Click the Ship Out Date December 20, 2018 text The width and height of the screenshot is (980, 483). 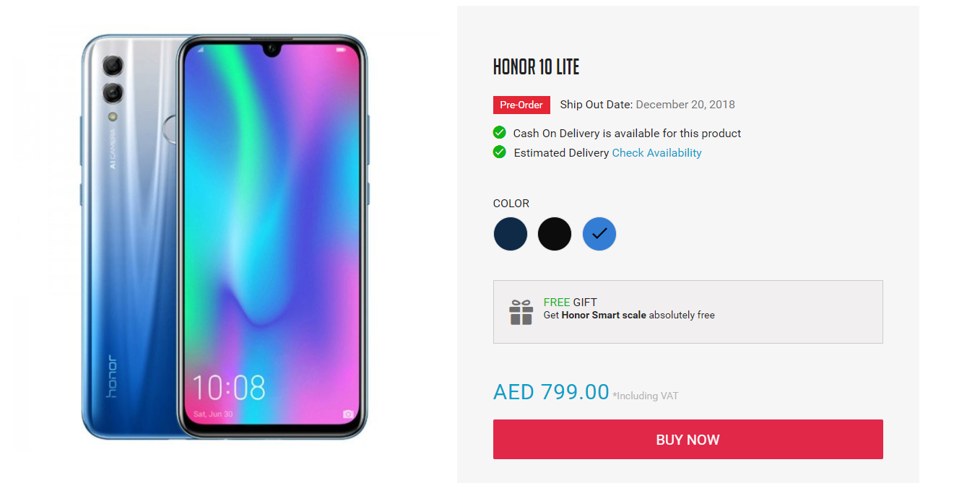pyautogui.click(x=647, y=105)
